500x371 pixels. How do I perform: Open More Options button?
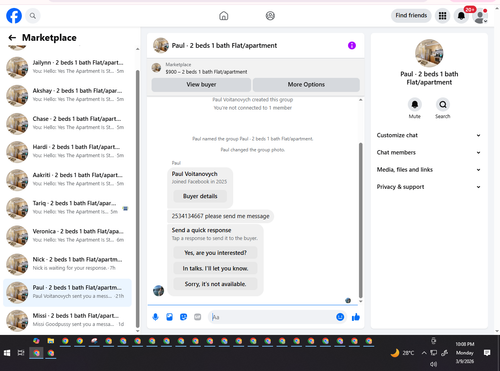(x=306, y=85)
